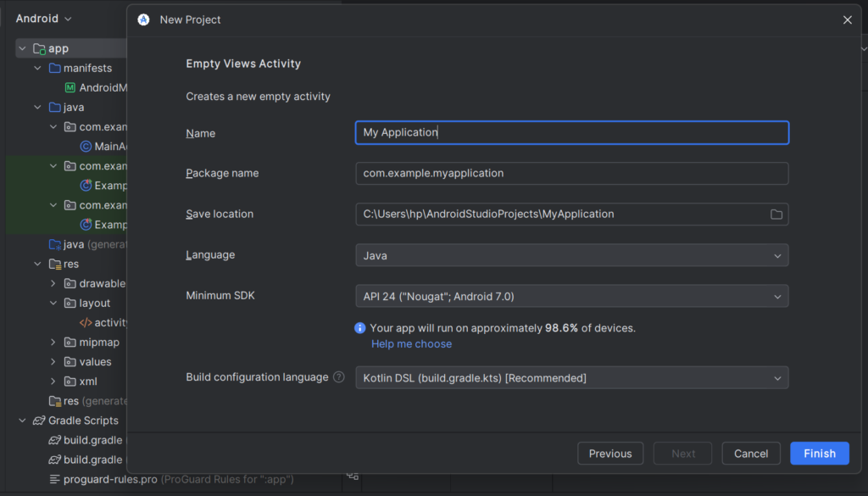Click the java source folder icon
Image resolution: width=868 pixels, height=496 pixels.
point(54,108)
